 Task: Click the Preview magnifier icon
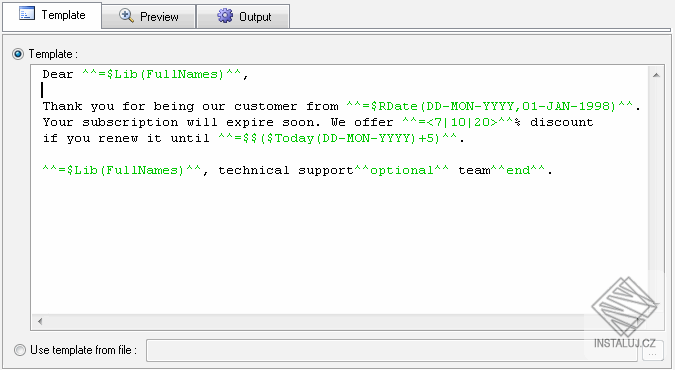(x=126, y=16)
